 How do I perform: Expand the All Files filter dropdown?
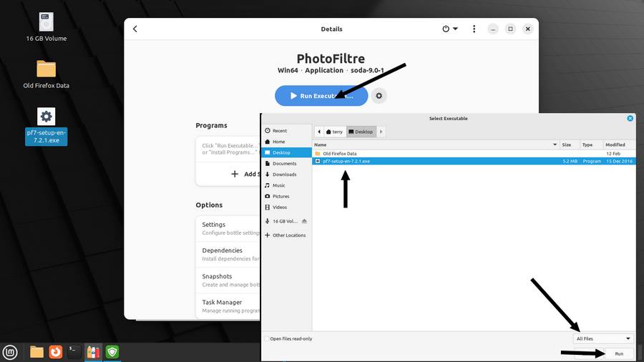coord(603,338)
